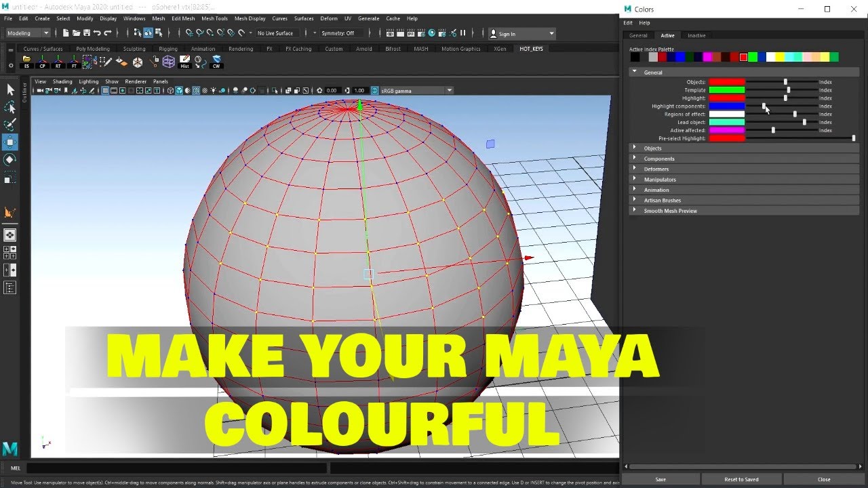The width and height of the screenshot is (868, 488).
Task: Toggle wireframe shading in viewport toolbar
Action: point(172,90)
